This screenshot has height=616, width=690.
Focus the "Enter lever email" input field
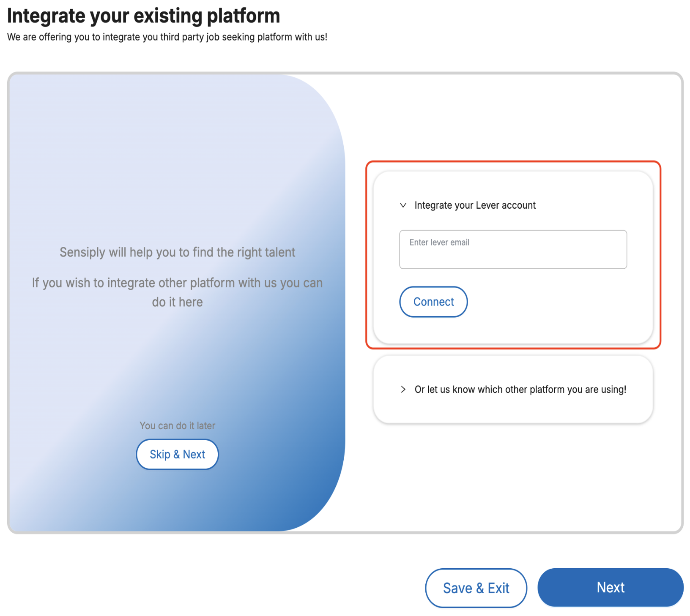pyautogui.click(x=513, y=254)
